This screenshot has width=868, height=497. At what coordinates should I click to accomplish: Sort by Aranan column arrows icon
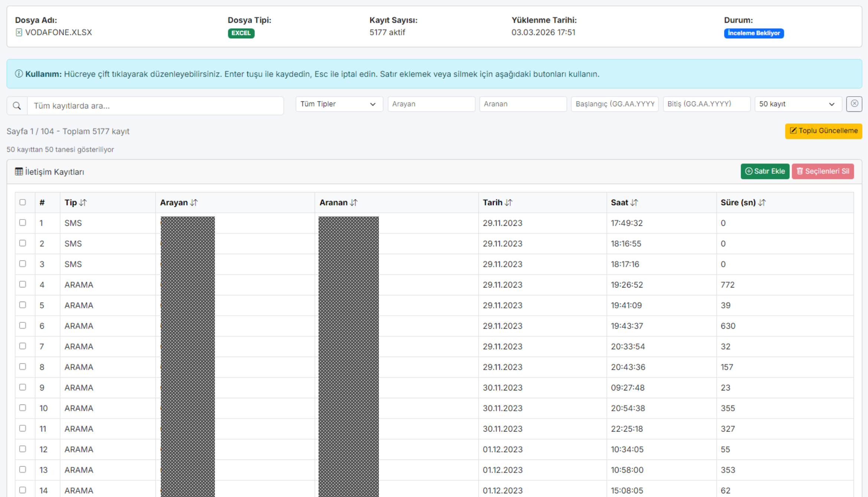(x=354, y=202)
